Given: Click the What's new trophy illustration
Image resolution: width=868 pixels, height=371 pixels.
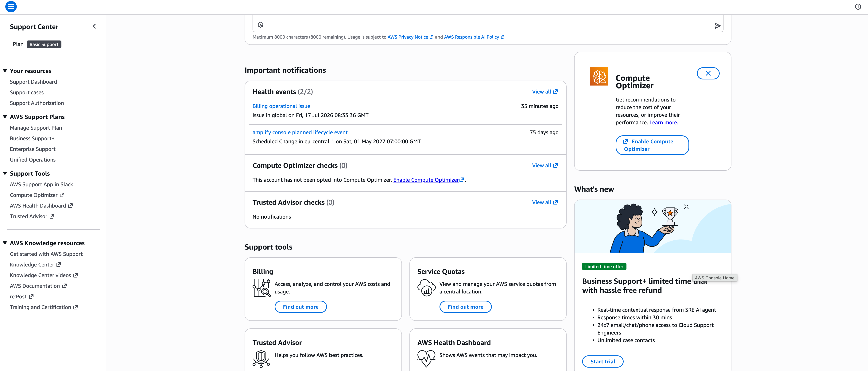Looking at the screenshot, I should 652,227.
